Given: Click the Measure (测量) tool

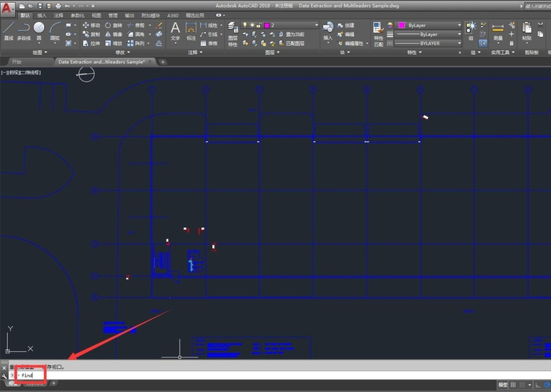Looking at the screenshot, I should (x=498, y=32).
